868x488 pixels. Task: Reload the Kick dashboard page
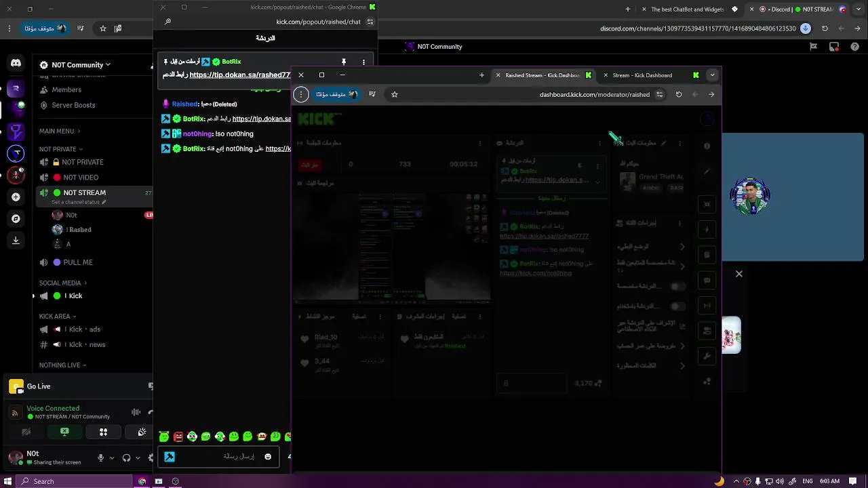(x=679, y=94)
